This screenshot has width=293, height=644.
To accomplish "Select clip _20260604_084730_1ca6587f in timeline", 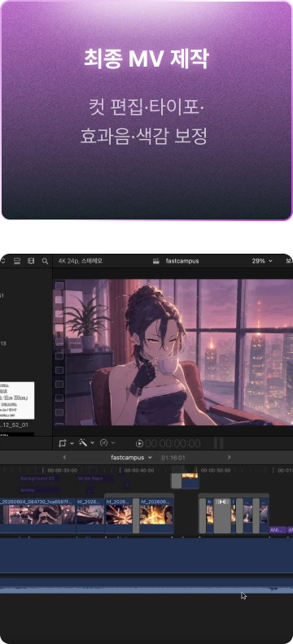I will tap(37, 516).
